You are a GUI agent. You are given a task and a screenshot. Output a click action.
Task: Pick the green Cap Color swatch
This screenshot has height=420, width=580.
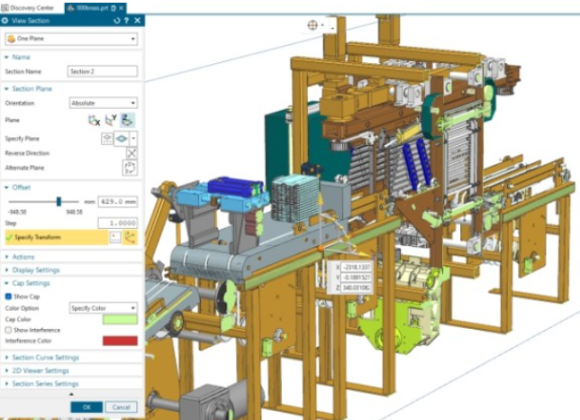tap(120, 319)
